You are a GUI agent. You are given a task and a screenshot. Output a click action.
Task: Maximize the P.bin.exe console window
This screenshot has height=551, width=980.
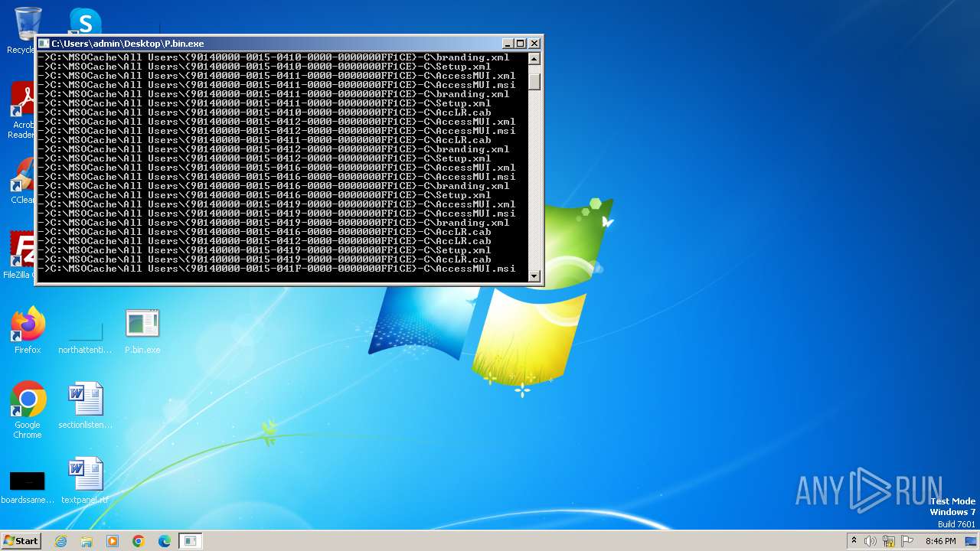[x=520, y=44]
